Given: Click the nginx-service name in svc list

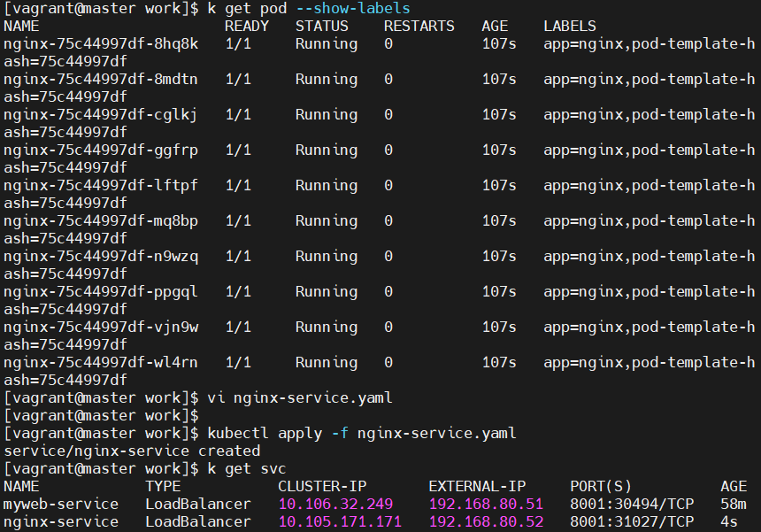Looking at the screenshot, I should click(x=61, y=522).
